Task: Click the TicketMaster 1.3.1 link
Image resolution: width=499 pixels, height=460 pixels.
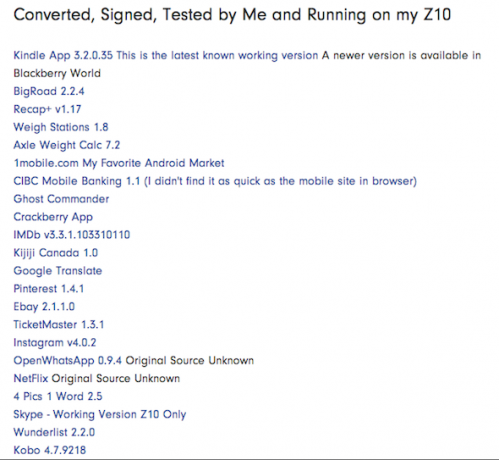Action: pos(59,325)
